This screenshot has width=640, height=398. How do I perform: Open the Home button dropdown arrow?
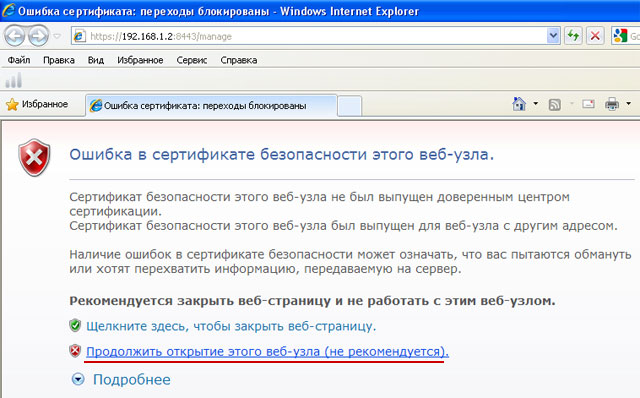pyautogui.click(x=536, y=104)
